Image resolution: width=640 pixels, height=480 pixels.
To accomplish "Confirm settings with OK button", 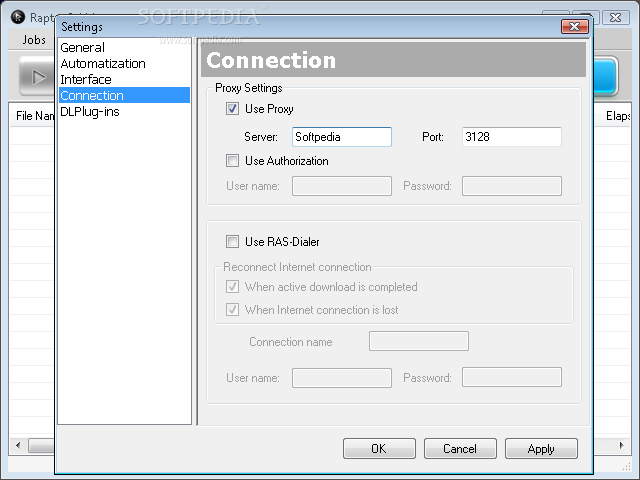I will tap(379, 449).
